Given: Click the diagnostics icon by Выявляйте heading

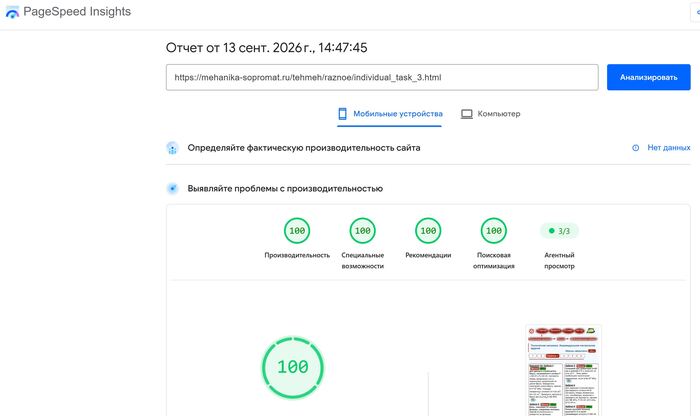Looking at the screenshot, I should tap(172, 188).
